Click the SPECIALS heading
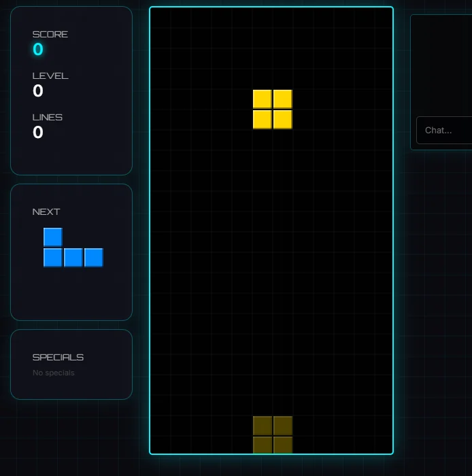The width and height of the screenshot is (472, 476). 58,357
